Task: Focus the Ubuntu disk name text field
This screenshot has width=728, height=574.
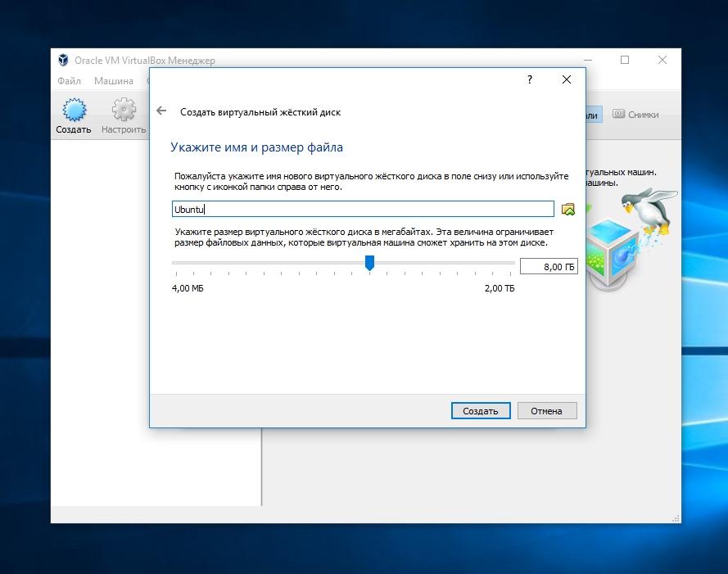Action: [363, 210]
